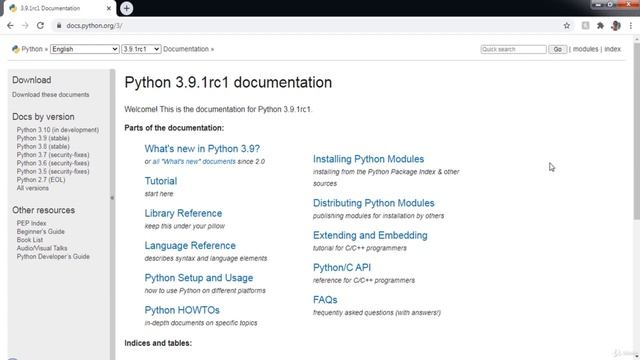This screenshot has width=640, height=360.
Task: Open Python 3.9 (stable) docs
Action: click(x=43, y=138)
